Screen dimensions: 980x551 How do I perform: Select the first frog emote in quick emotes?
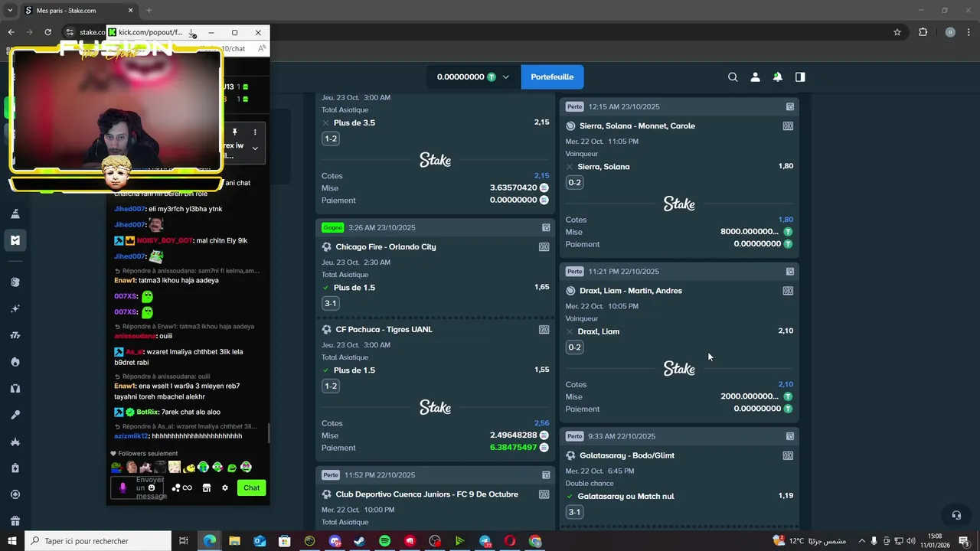pos(116,467)
